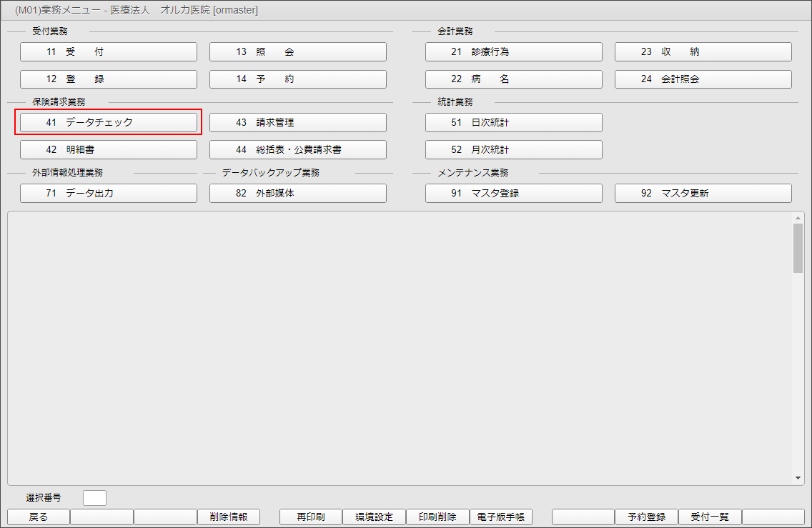Screen dimensions: 812x528
Task: Click scrollbar down arrow in message area
Action: [x=798, y=478]
